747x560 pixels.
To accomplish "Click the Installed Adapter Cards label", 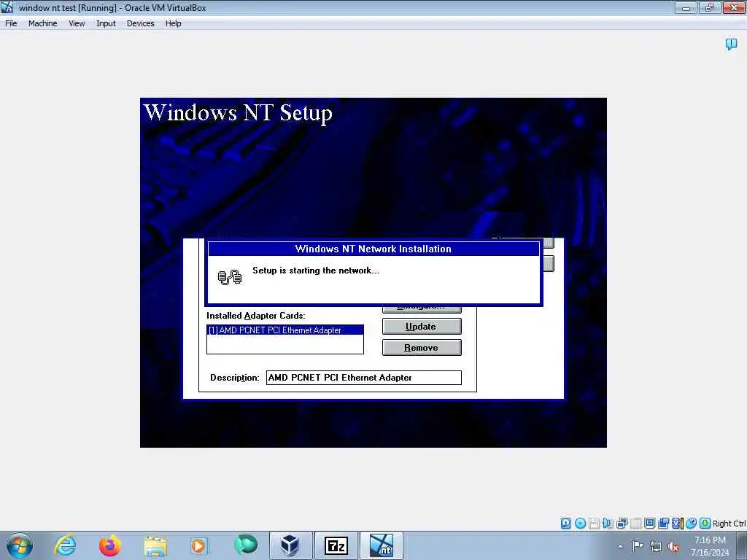I will 256,316.
